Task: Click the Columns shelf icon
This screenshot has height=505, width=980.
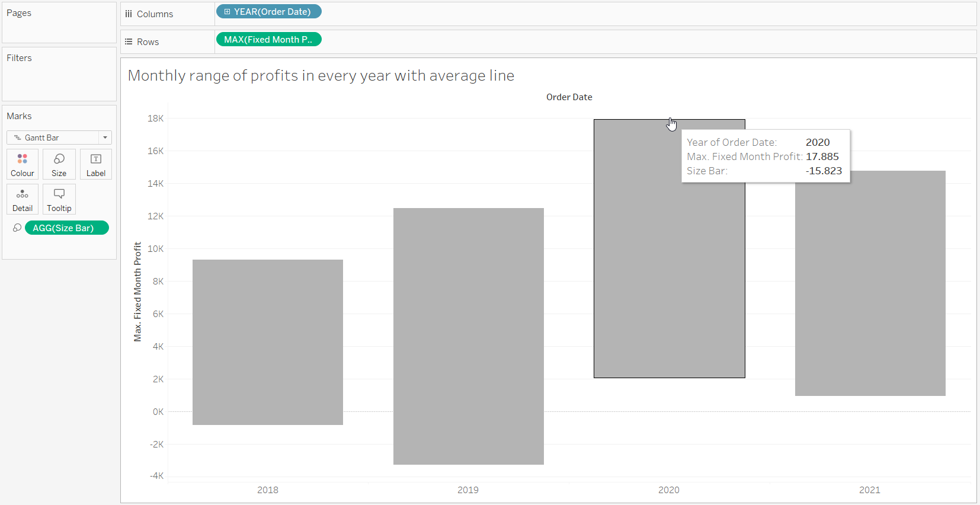Action: pos(129,14)
